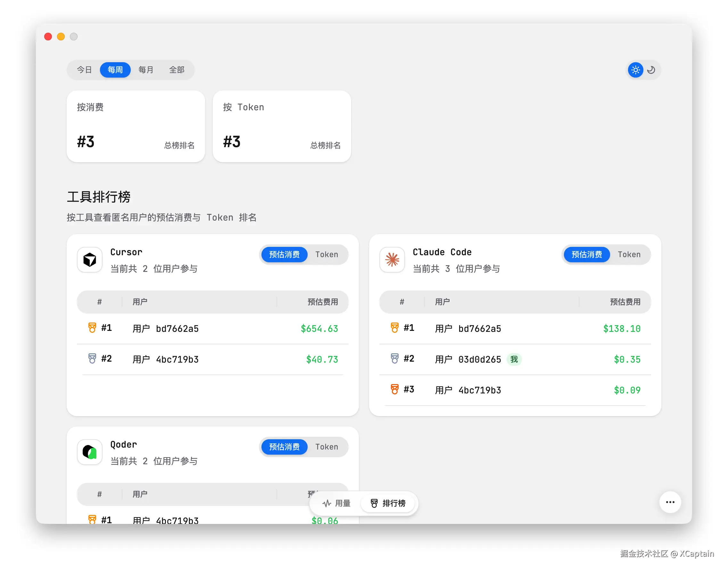Open the 用量 usage tab in bottom bar
Screen dimensions: 728x572
pyautogui.click(x=336, y=503)
